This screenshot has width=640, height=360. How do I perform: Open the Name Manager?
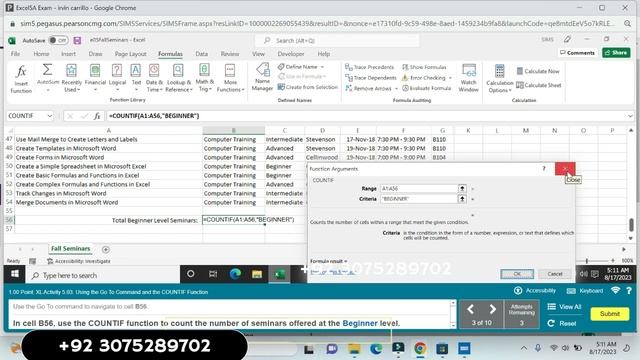tap(262, 77)
